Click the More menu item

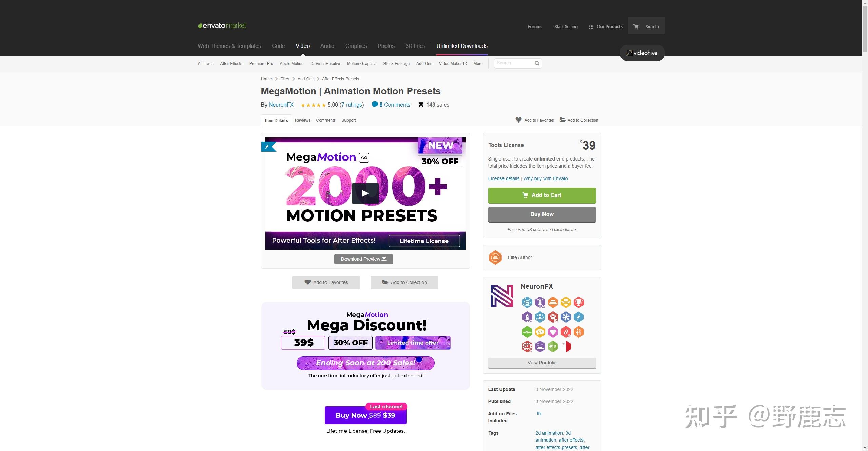click(x=478, y=63)
